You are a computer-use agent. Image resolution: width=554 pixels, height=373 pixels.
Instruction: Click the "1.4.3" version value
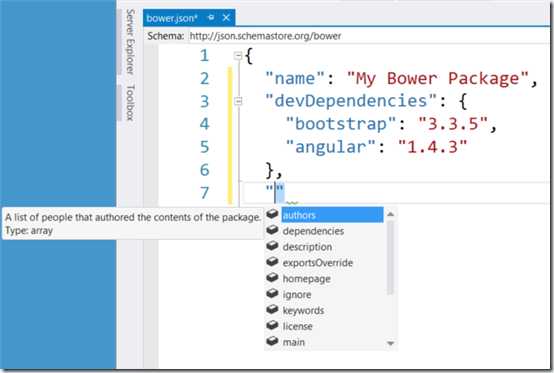433,147
